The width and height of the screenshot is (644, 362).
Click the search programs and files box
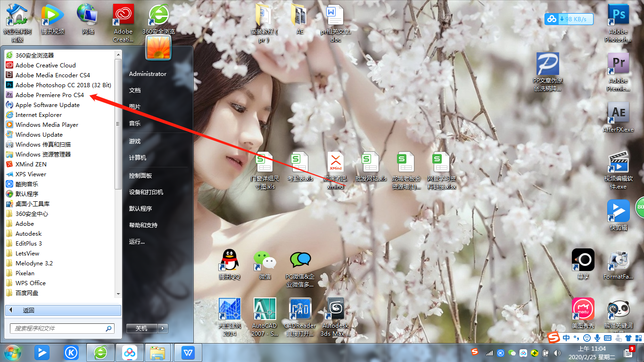(x=62, y=328)
